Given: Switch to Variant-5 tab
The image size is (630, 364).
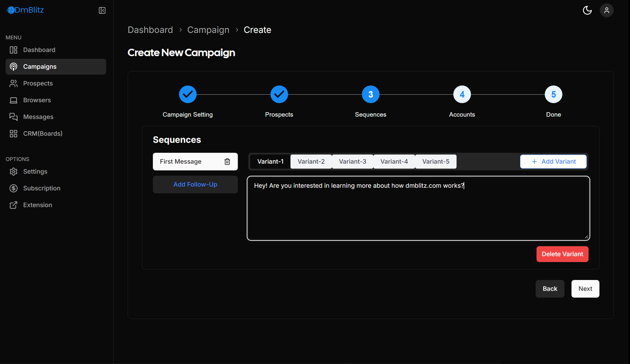Looking at the screenshot, I should (436, 162).
